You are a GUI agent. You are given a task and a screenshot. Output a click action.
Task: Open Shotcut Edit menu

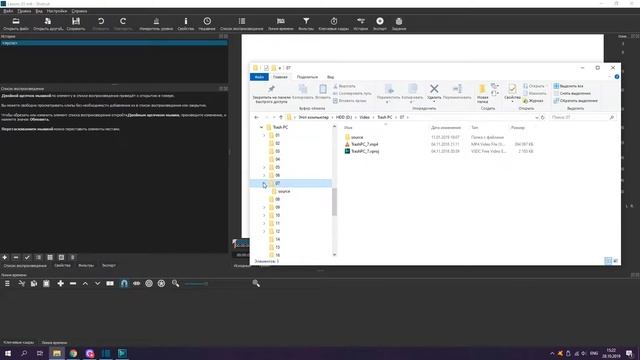tap(24, 11)
